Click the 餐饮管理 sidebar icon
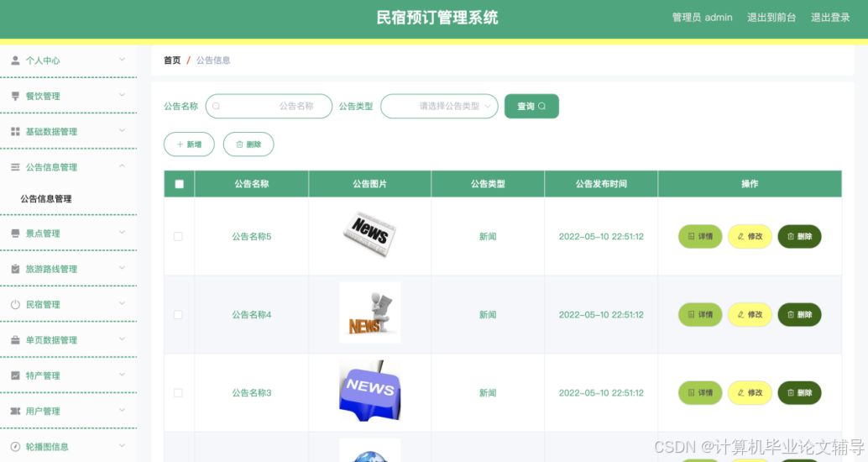The width and height of the screenshot is (868, 462). point(15,96)
